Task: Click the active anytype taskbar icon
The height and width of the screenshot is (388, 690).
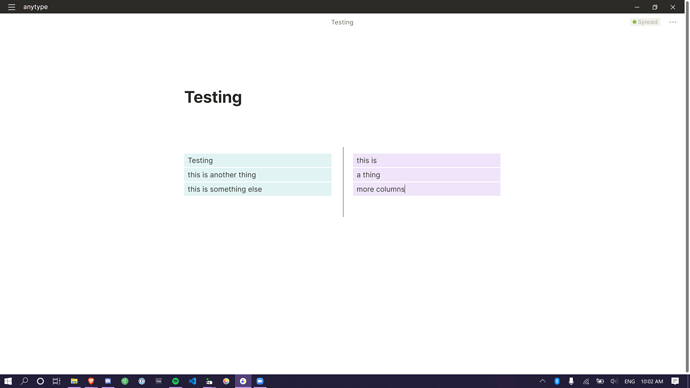Action: 243,381
